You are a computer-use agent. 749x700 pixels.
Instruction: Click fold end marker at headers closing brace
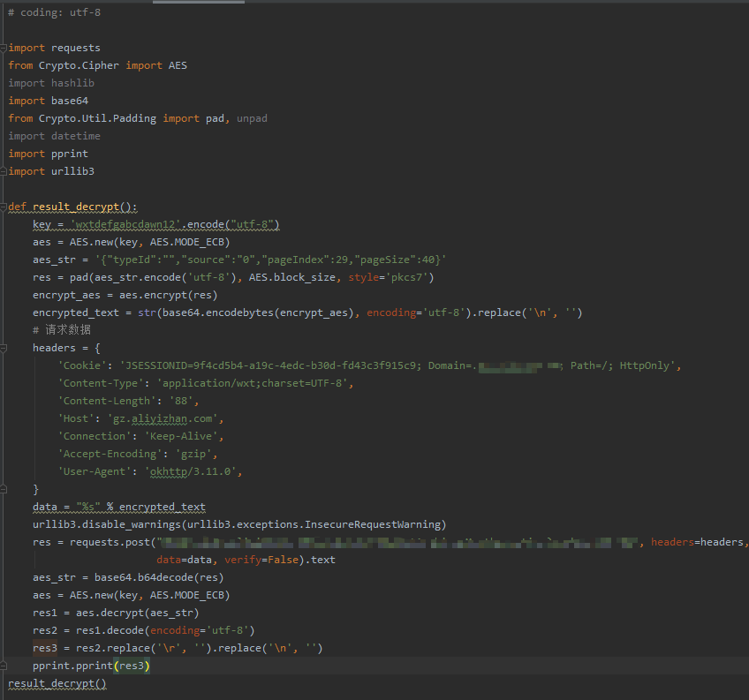point(4,489)
